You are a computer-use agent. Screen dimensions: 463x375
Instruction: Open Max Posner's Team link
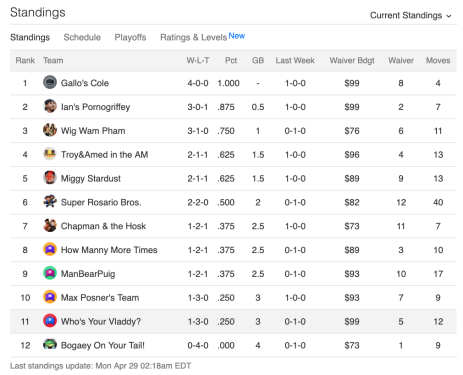pos(100,297)
